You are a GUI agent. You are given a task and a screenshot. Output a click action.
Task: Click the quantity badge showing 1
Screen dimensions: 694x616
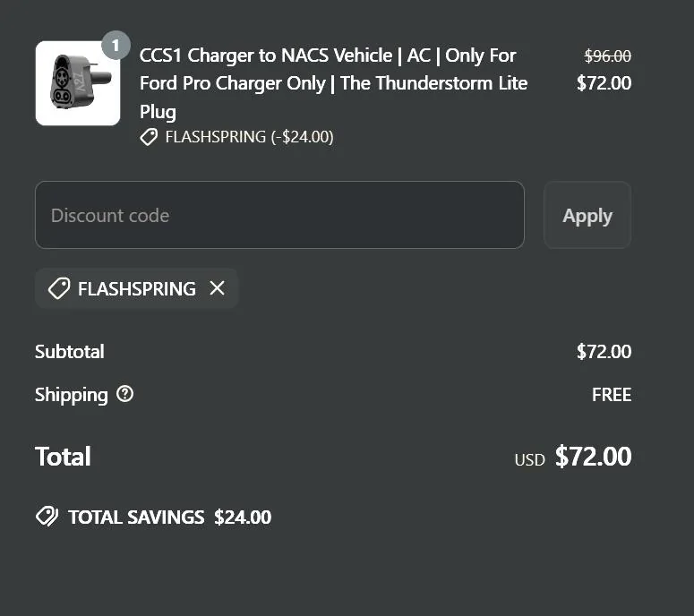click(x=116, y=45)
